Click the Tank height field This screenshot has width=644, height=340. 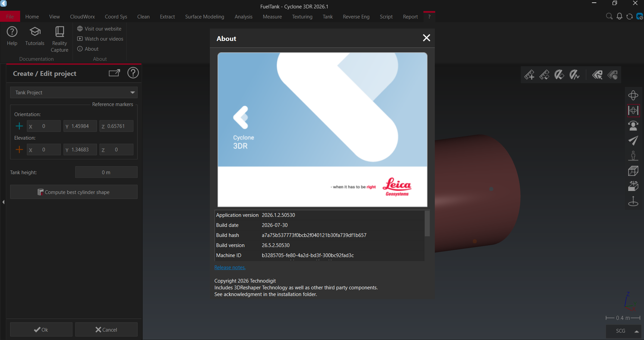pyautogui.click(x=106, y=172)
